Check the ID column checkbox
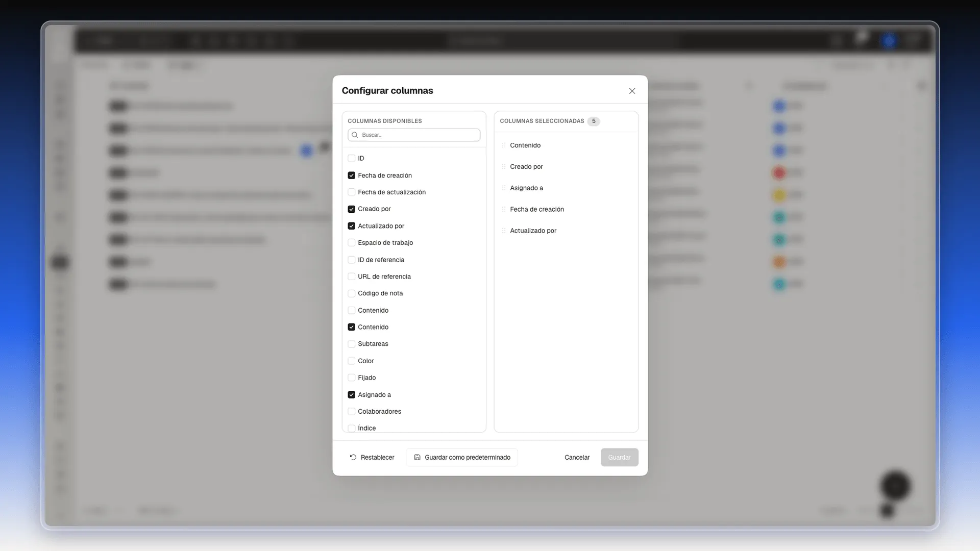The height and width of the screenshot is (551, 980). coord(351,159)
